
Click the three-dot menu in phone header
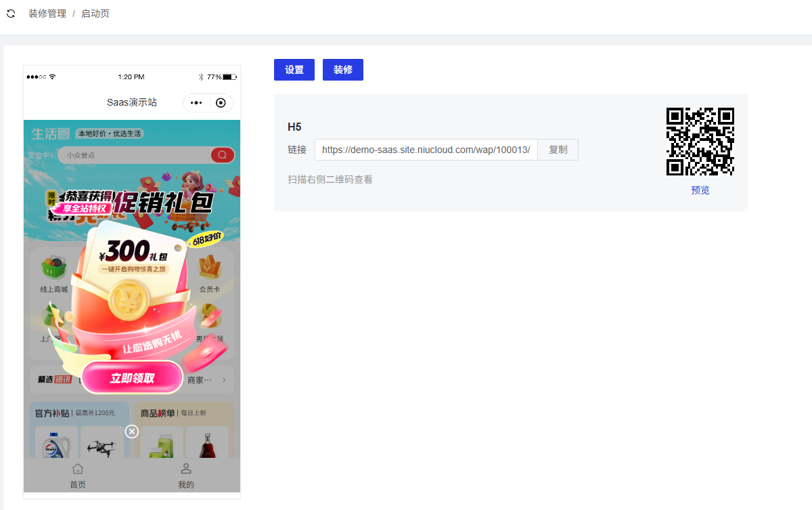[x=196, y=103]
